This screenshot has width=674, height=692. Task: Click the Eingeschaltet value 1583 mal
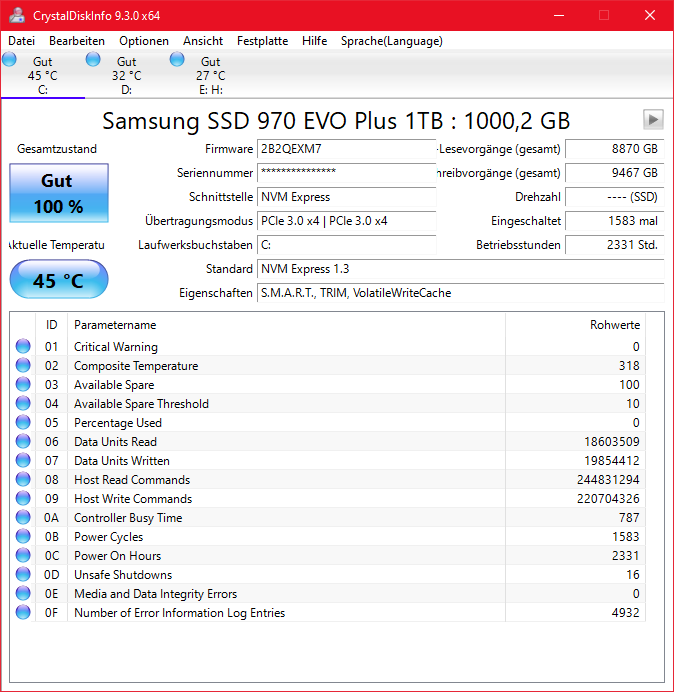[614, 221]
